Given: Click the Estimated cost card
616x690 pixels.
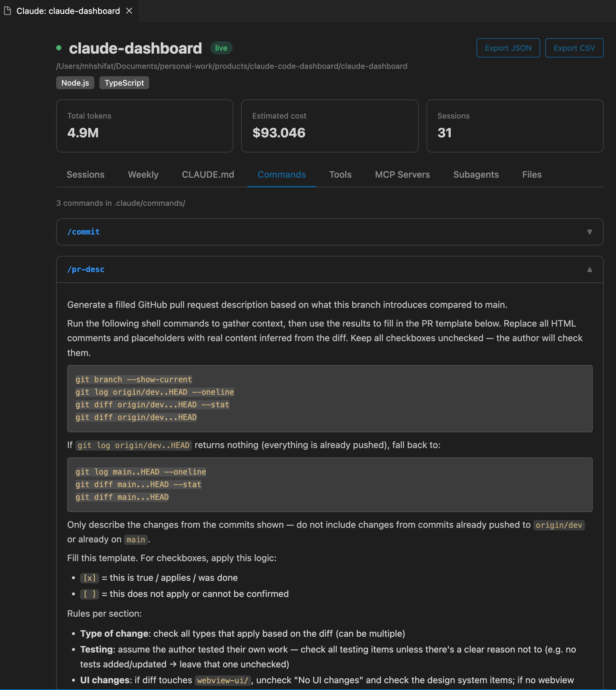Looking at the screenshot, I should [329, 126].
